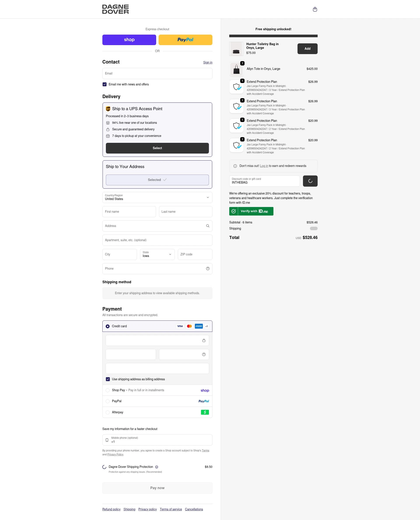The width and height of the screenshot is (420, 520).
Task: Click the Email input field
Action: click(157, 73)
